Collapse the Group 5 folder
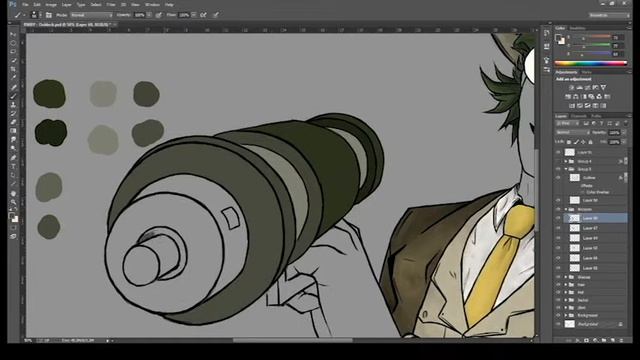 [x=566, y=169]
